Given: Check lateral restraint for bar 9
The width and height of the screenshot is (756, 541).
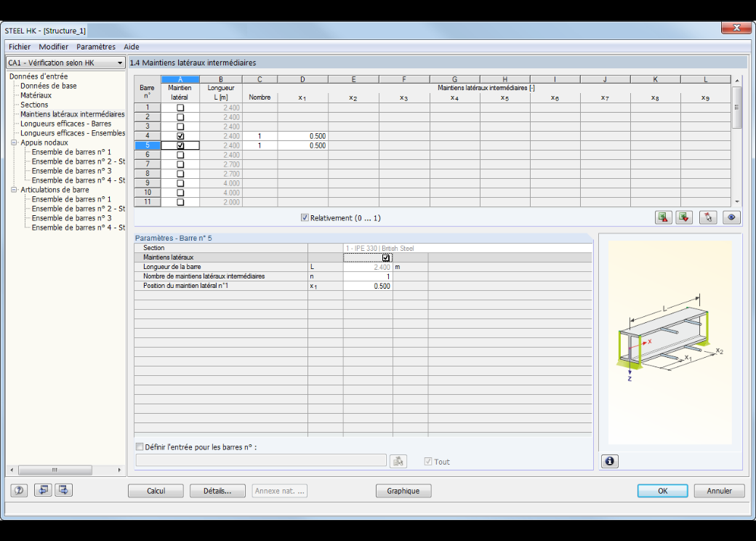Looking at the screenshot, I should click(180, 183).
